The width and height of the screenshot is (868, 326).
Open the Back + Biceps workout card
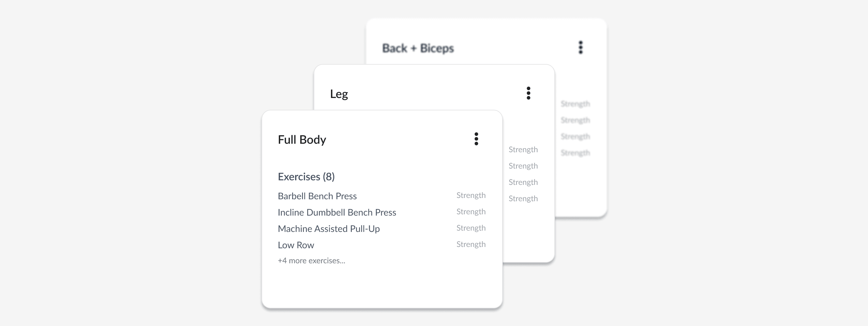click(x=417, y=48)
